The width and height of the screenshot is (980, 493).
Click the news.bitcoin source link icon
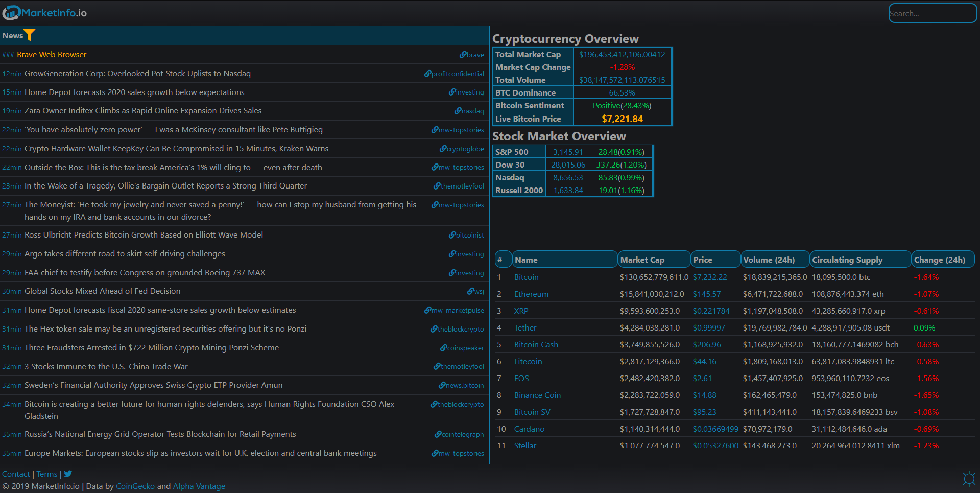tap(442, 385)
